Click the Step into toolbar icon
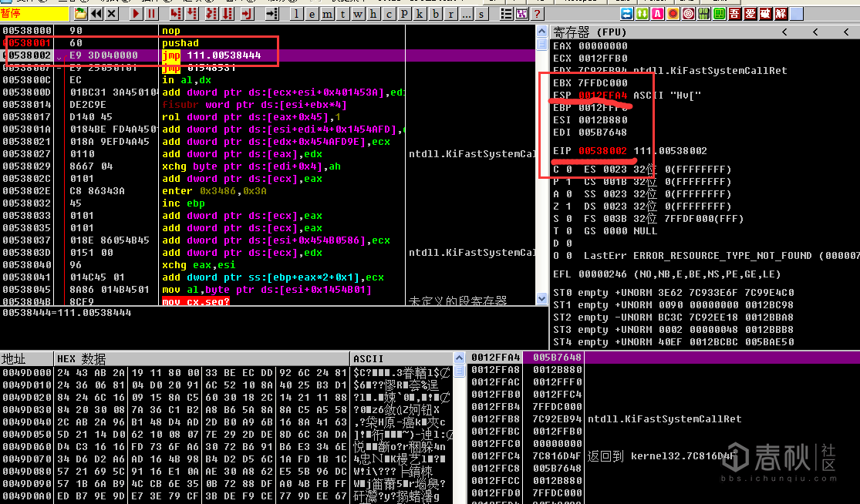This screenshot has height=504, width=860. (x=176, y=13)
